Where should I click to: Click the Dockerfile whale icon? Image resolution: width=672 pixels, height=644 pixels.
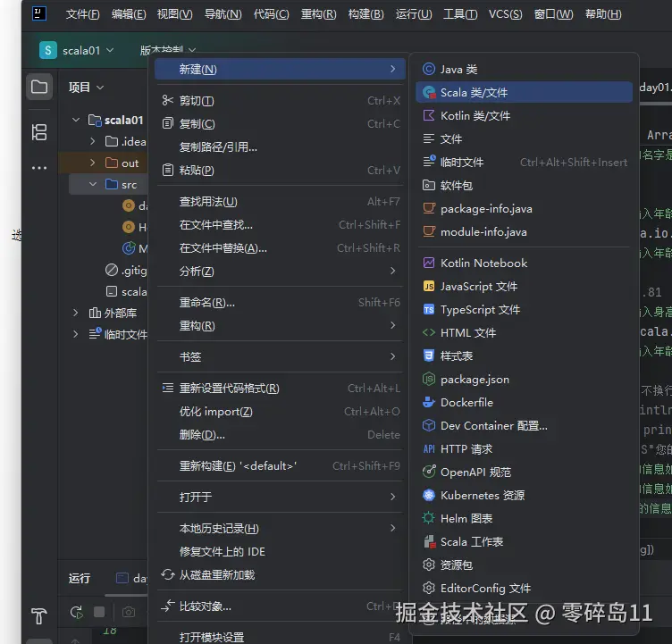pos(429,402)
